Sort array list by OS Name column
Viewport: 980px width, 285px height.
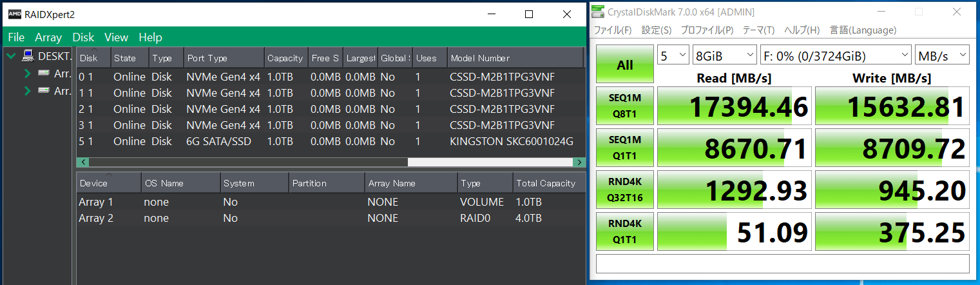180,183
